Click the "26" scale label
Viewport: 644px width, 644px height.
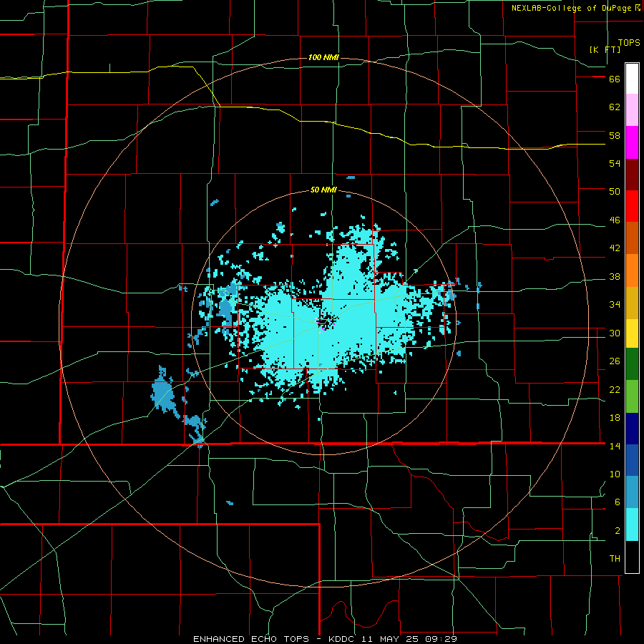coord(615,361)
